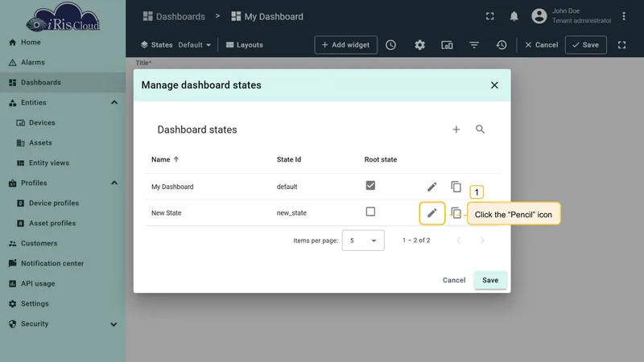Viewport: 644px width, 362px height.
Task: Click the fullscreen icon beside the bell
Action: pos(490,16)
